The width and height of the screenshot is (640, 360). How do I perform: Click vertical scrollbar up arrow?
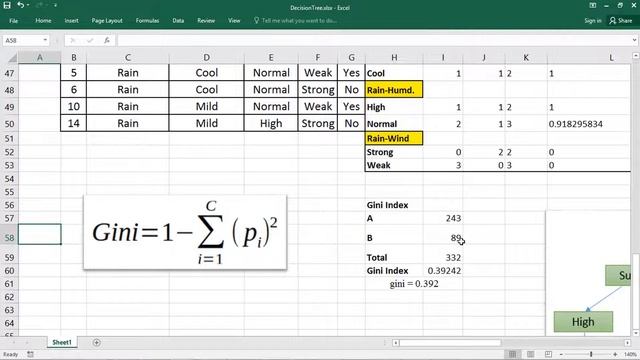(636, 56)
